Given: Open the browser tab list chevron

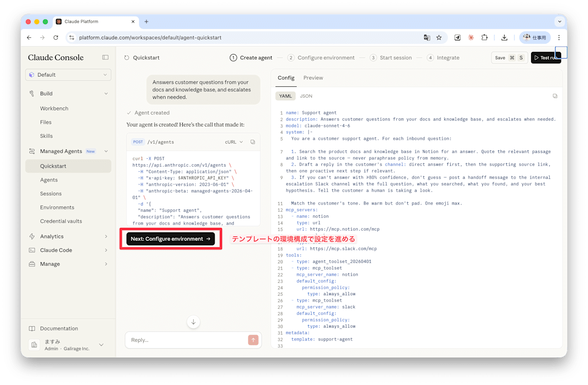Looking at the screenshot, I should click(x=560, y=22).
